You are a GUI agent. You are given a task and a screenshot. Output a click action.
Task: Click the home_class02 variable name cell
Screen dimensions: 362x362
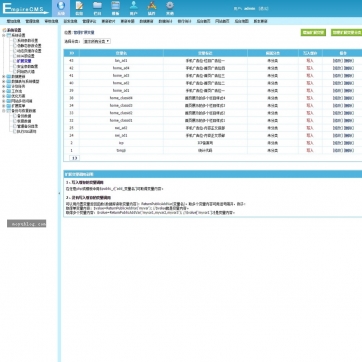[x=121, y=113]
